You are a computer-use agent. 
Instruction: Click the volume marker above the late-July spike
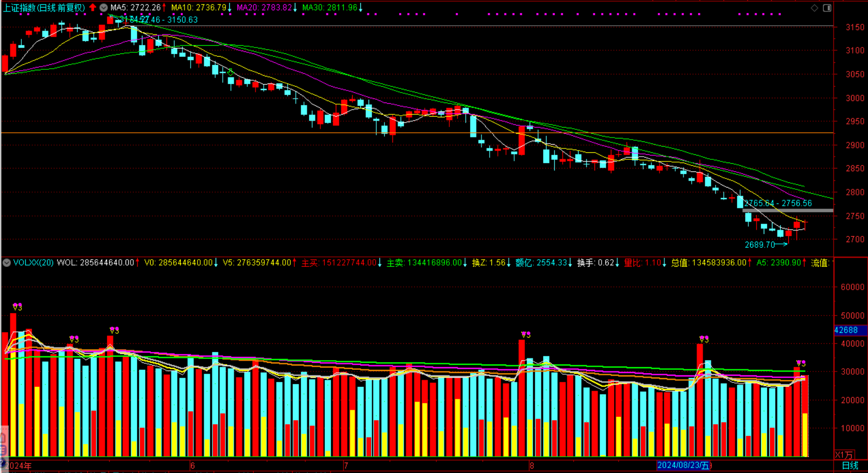(x=525, y=335)
